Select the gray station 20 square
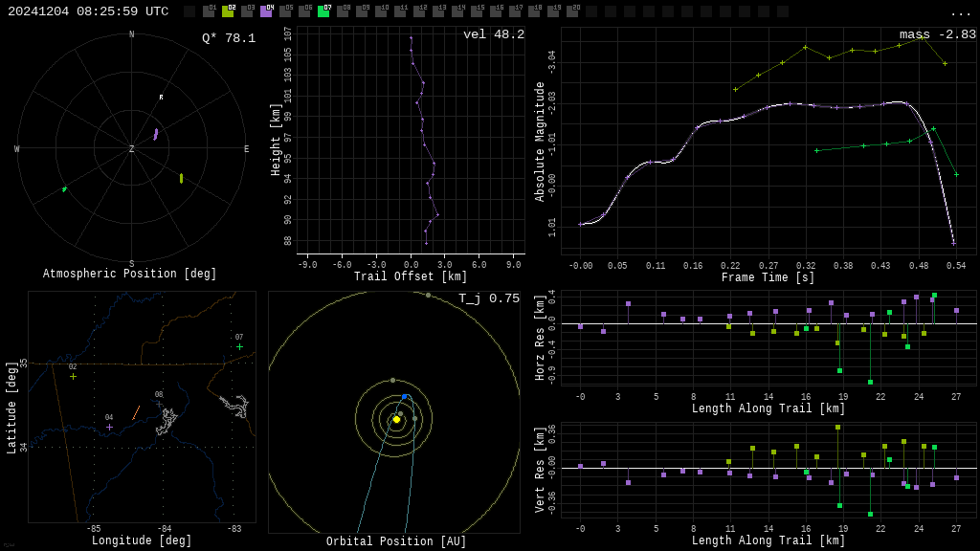The height and width of the screenshot is (551, 980). (x=572, y=11)
